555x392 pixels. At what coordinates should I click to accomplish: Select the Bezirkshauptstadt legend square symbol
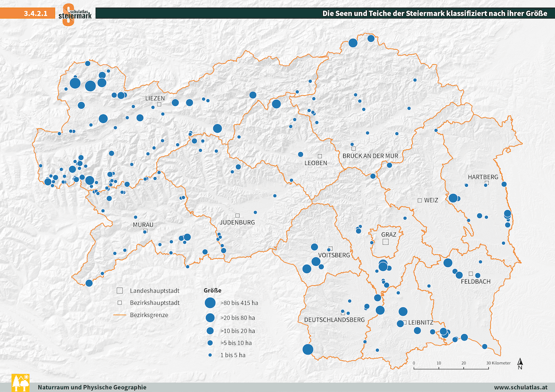coord(119,303)
